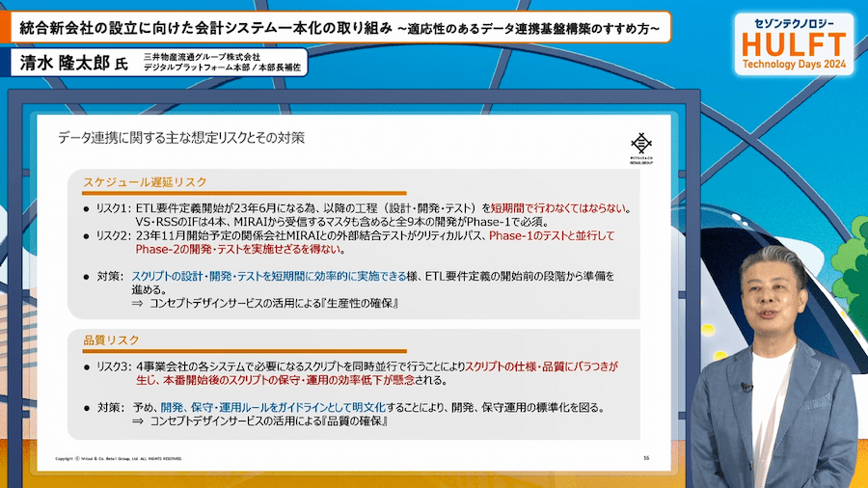Select the 品質リスク section heading

pos(111,340)
